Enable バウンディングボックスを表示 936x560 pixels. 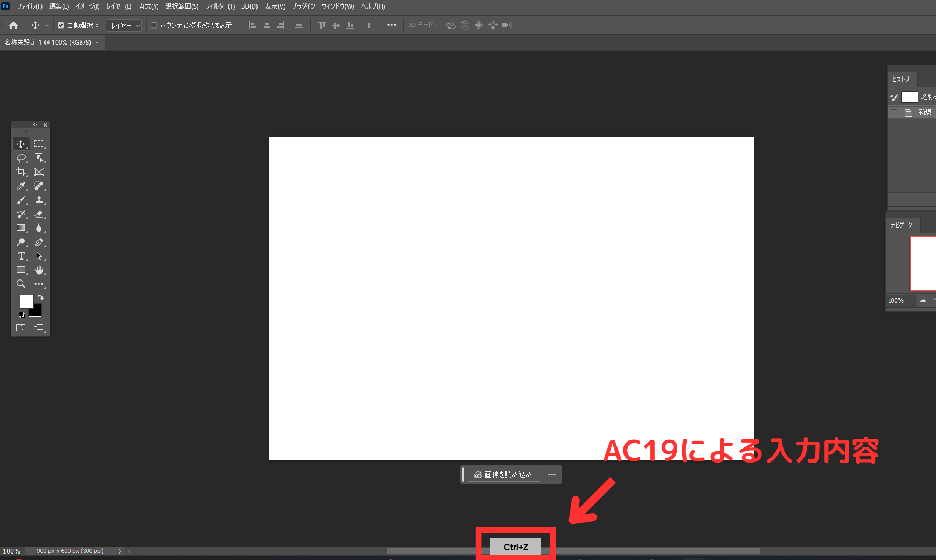pos(155,25)
